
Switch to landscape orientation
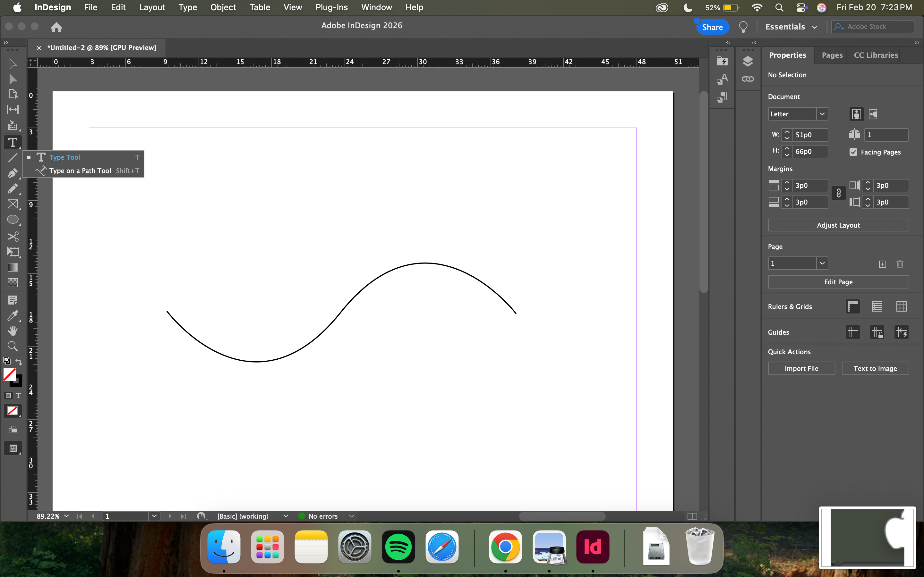pos(873,114)
